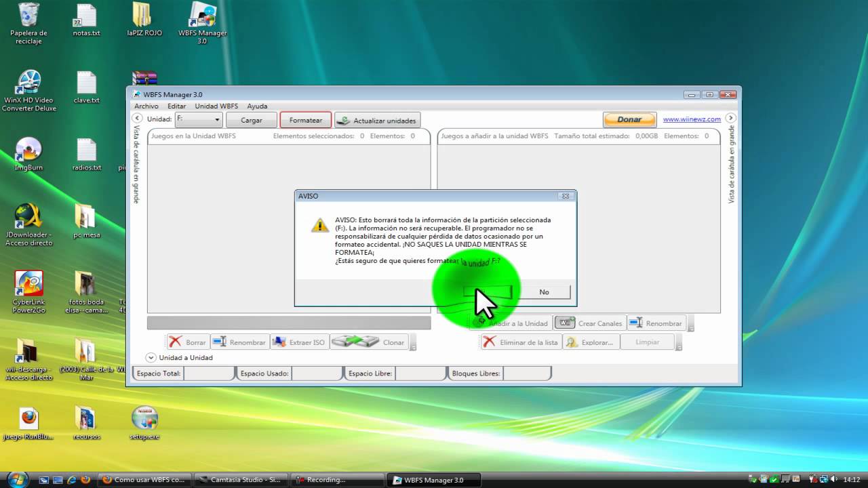Click the Donar button
Image resolution: width=868 pixels, height=488 pixels.
pyautogui.click(x=629, y=119)
